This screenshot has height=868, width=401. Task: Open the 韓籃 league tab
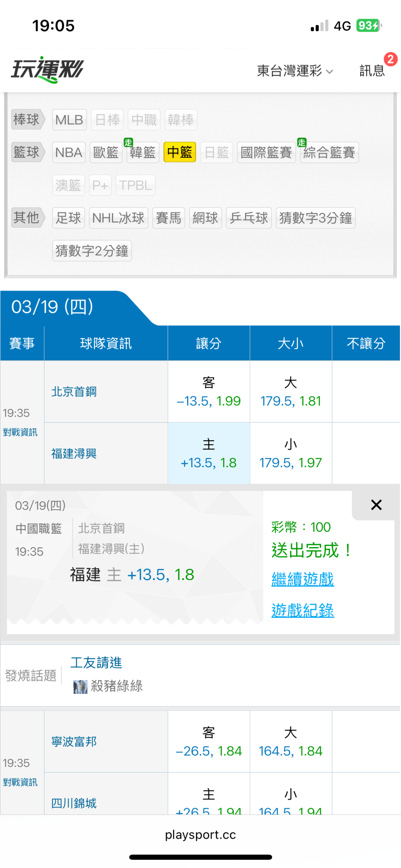[143, 152]
